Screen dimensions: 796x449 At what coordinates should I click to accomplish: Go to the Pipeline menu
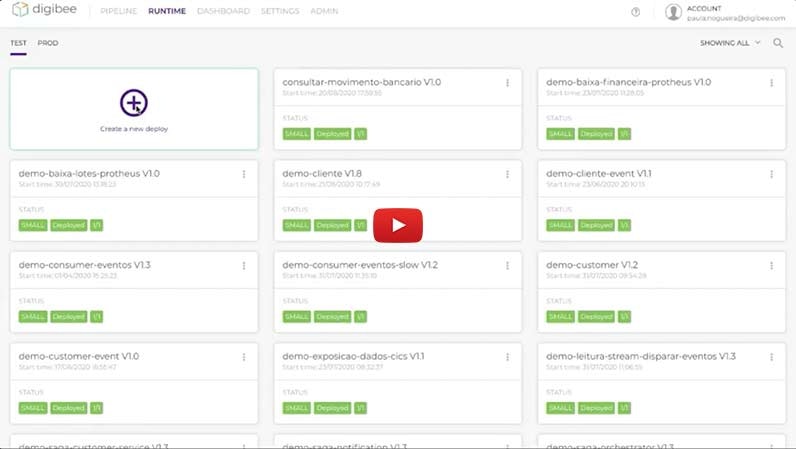pyautogui.click(x=118, y=11)
